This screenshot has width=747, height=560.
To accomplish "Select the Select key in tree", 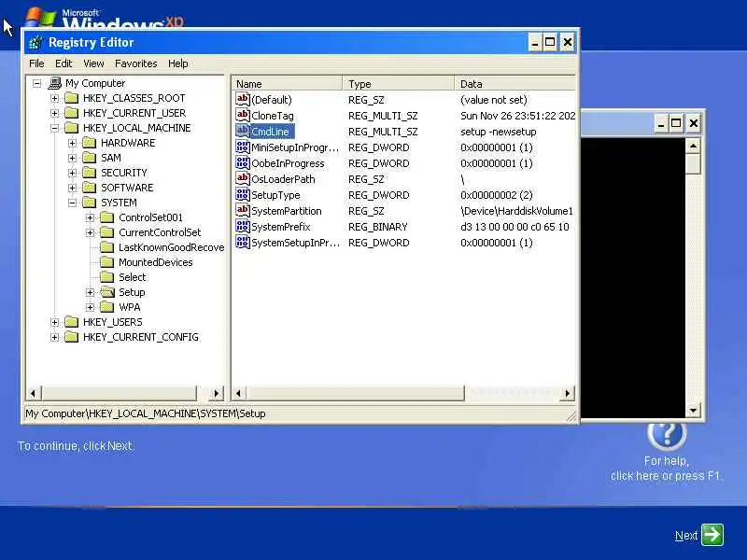I will click(132, 277).
